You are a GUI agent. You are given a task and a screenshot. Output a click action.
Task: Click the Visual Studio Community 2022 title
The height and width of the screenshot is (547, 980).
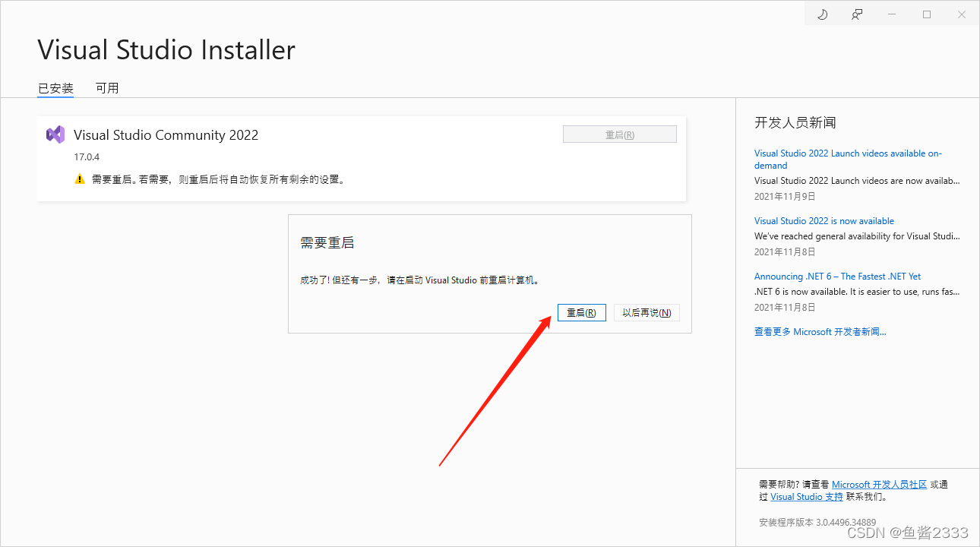166,135
